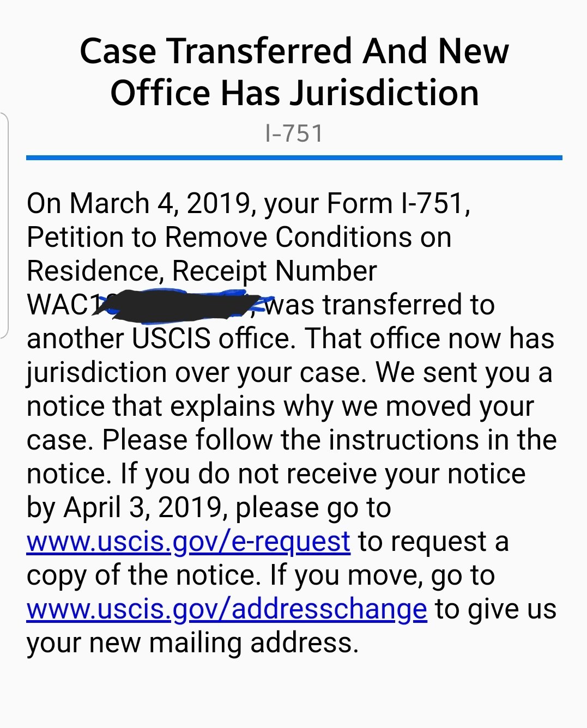The width and height of the screenshot is (587, 728).
Task: Tap the 'Residence, Receipt Number' line
Action: point(202,271)
